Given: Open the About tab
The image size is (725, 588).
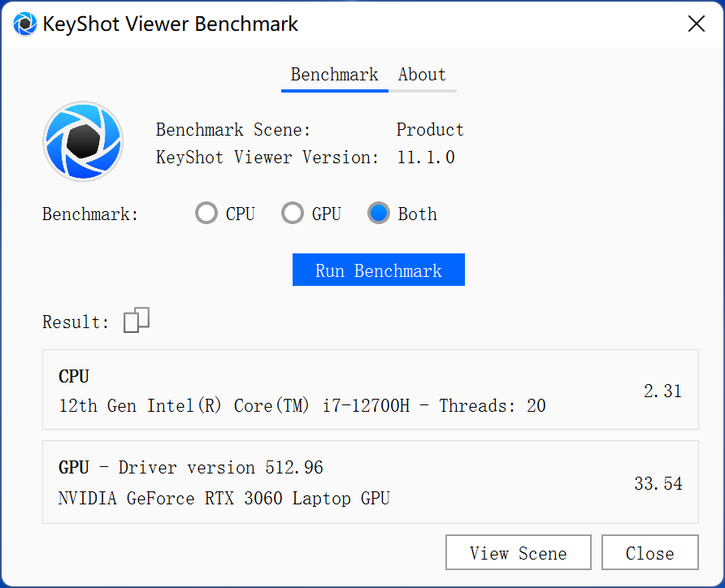Looking at the screenshot, I should tap(422, 76).
